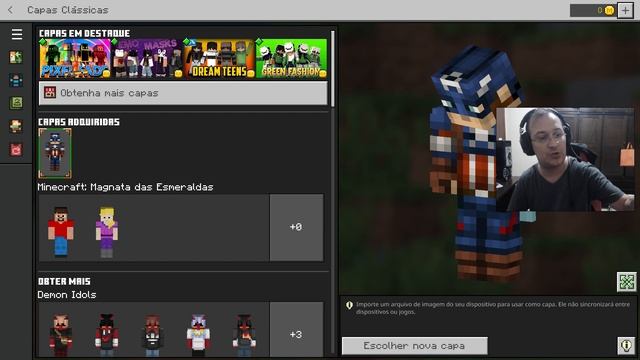640x360 pixels.
Task: Click Escolher nova capa button
Action: coord(415,346)
